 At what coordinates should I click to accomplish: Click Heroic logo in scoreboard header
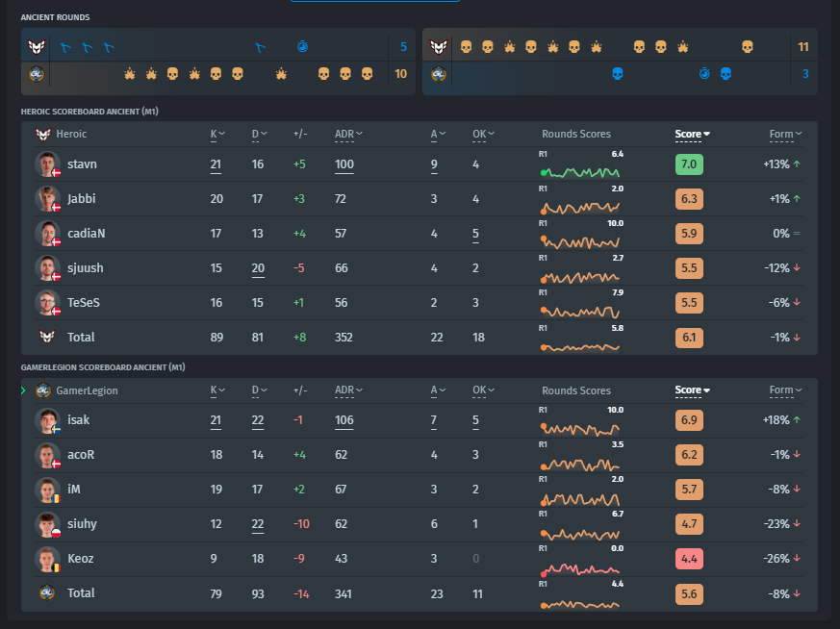click(43, 134)
